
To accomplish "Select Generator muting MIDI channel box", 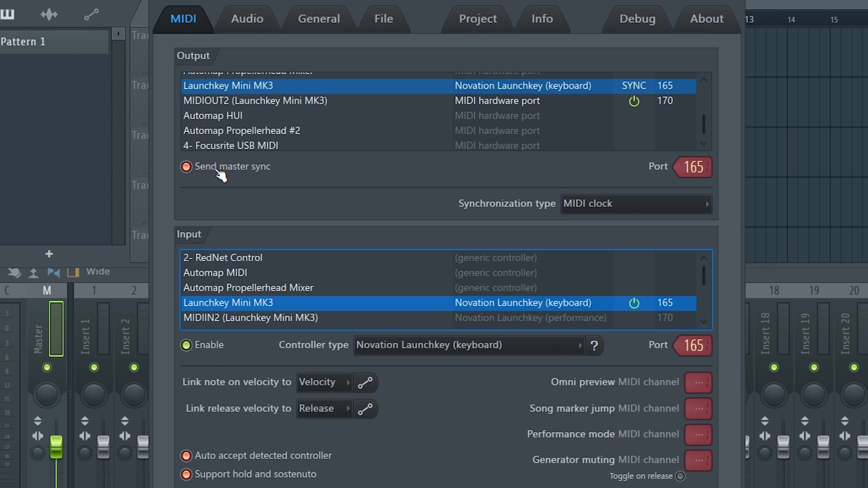I will [698, 460].
